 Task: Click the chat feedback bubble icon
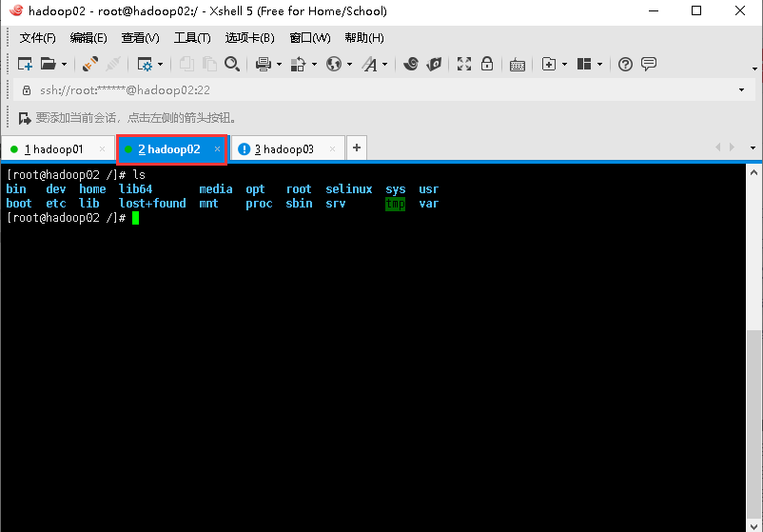(649, 64)
